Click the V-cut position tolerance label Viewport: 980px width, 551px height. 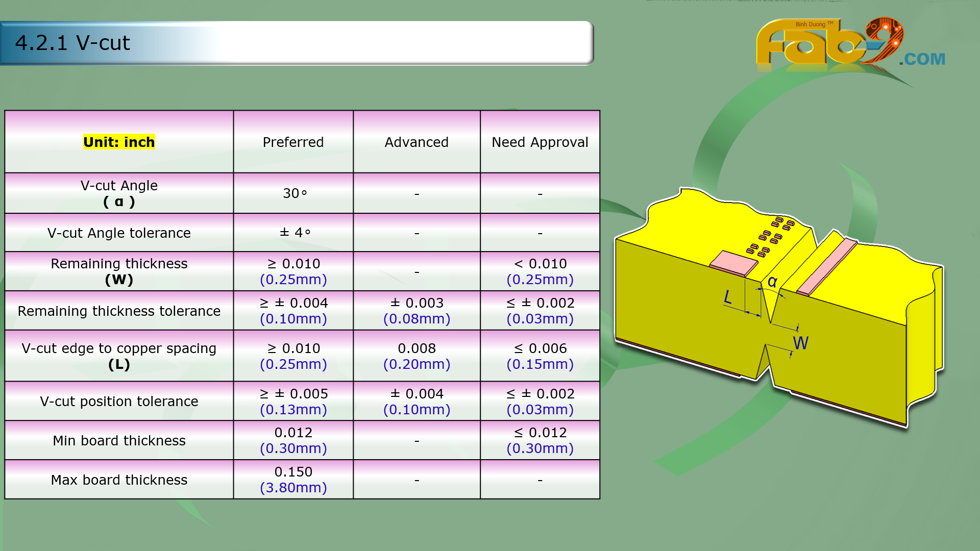(119, 401)
